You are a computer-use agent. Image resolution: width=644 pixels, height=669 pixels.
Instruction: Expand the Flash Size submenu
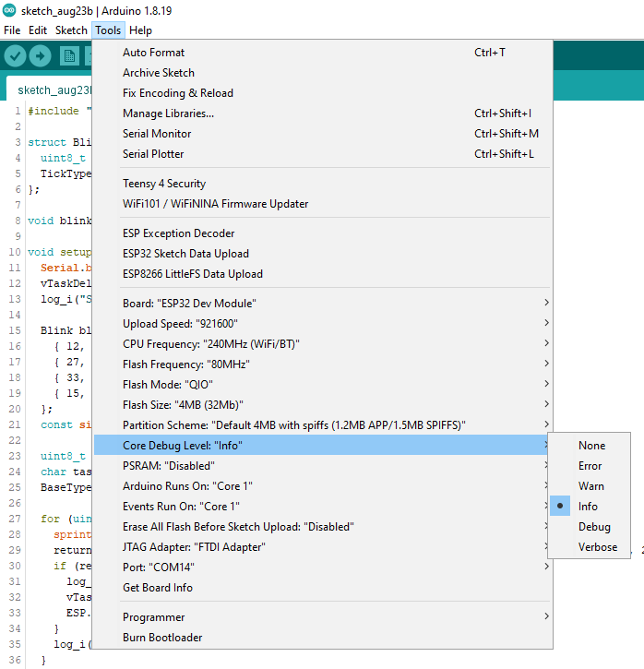(322, 405)
